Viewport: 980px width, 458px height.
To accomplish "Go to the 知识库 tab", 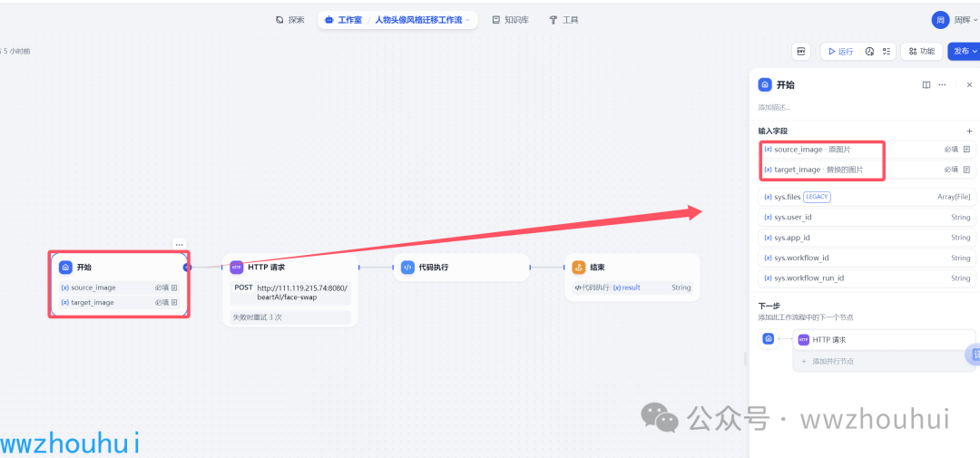I will point(510,20).
